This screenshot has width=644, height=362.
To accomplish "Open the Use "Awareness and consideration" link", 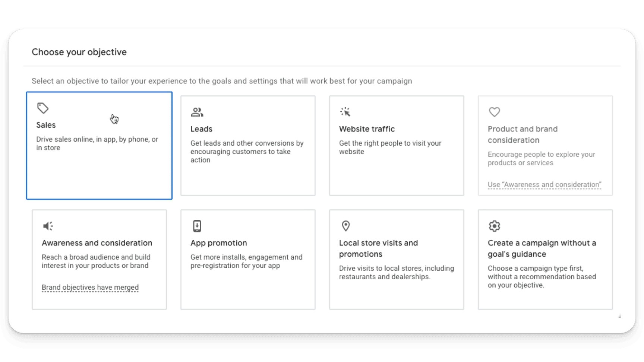I will click(544, 185).
